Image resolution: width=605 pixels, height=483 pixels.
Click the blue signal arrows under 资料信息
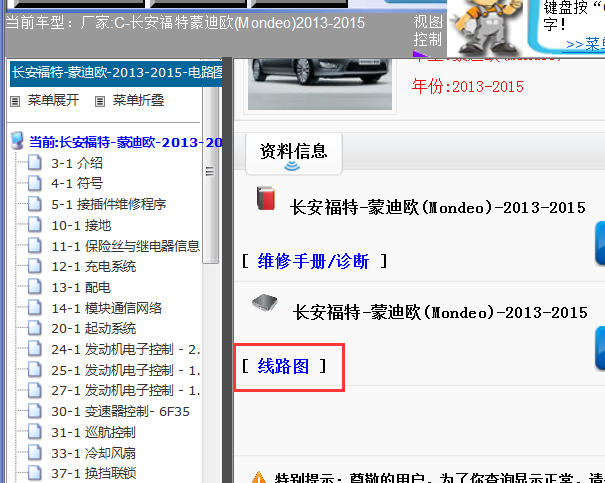click(x=292, y=166)
